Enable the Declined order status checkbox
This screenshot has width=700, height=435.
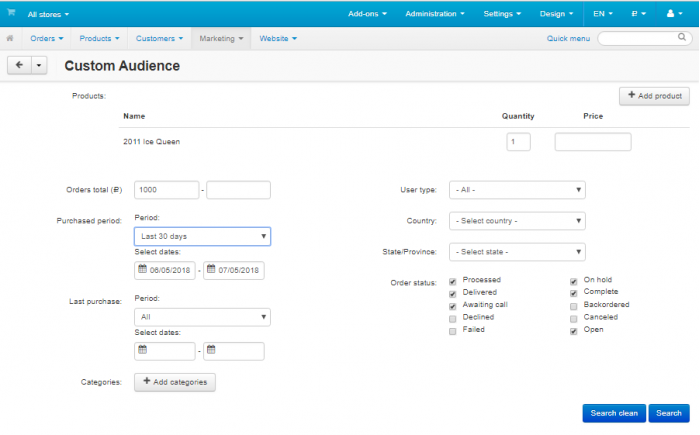(x=453, y=319)
